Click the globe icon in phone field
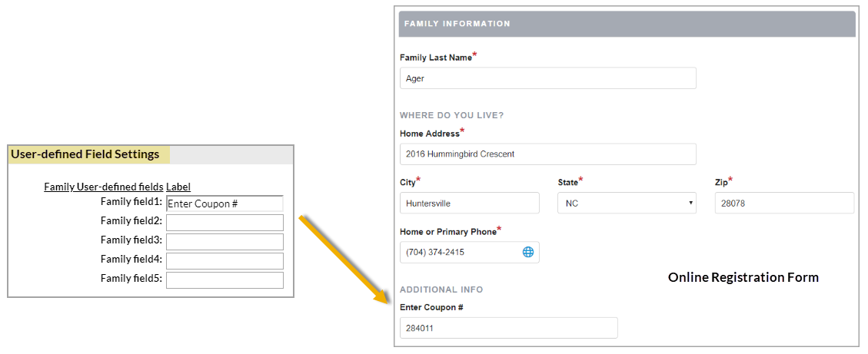This screenshot has width=868, height=354. [x=528, y=252]
